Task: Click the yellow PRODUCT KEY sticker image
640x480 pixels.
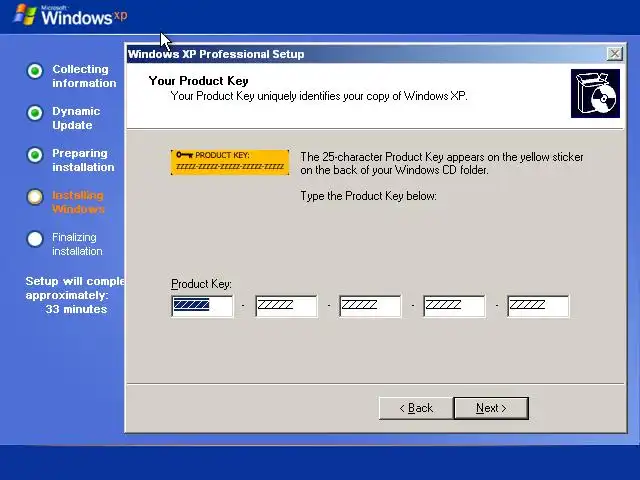Action: point(230,162)
